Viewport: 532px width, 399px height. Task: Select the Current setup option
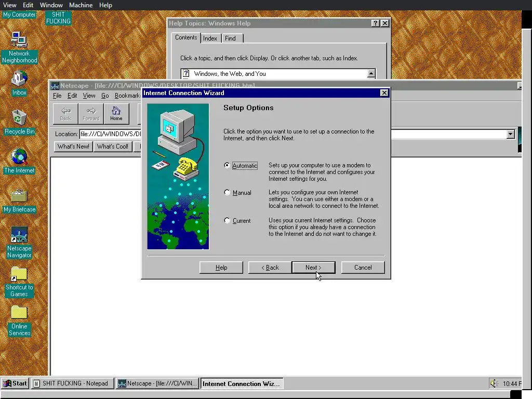(x=227, y=220)
